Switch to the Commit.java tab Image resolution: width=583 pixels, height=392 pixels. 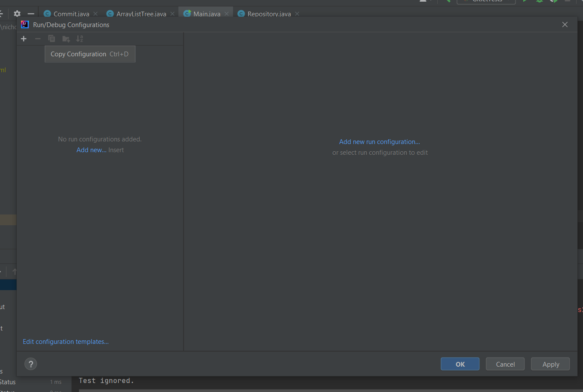coord(71,14)
